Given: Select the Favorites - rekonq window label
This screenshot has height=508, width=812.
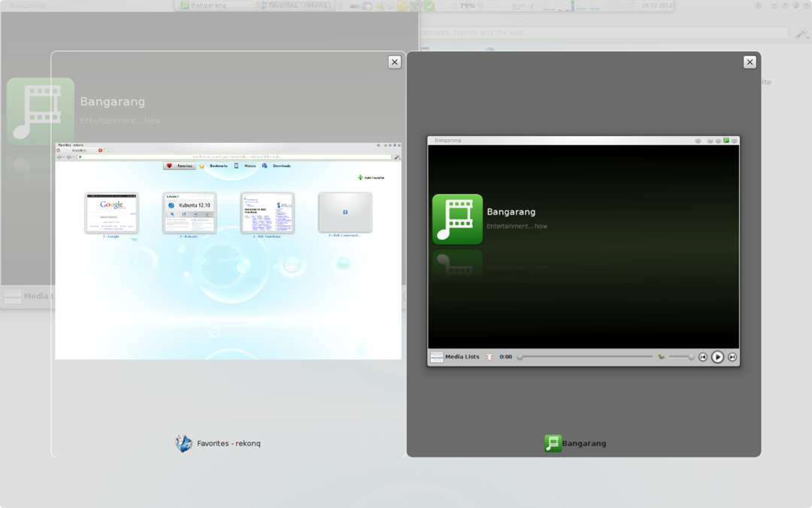Looking at the screenshot, I should pyautogui.click(x=229, y=443).
